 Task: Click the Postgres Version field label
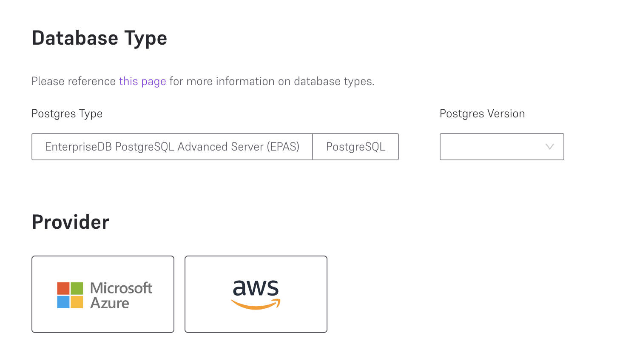482,114
